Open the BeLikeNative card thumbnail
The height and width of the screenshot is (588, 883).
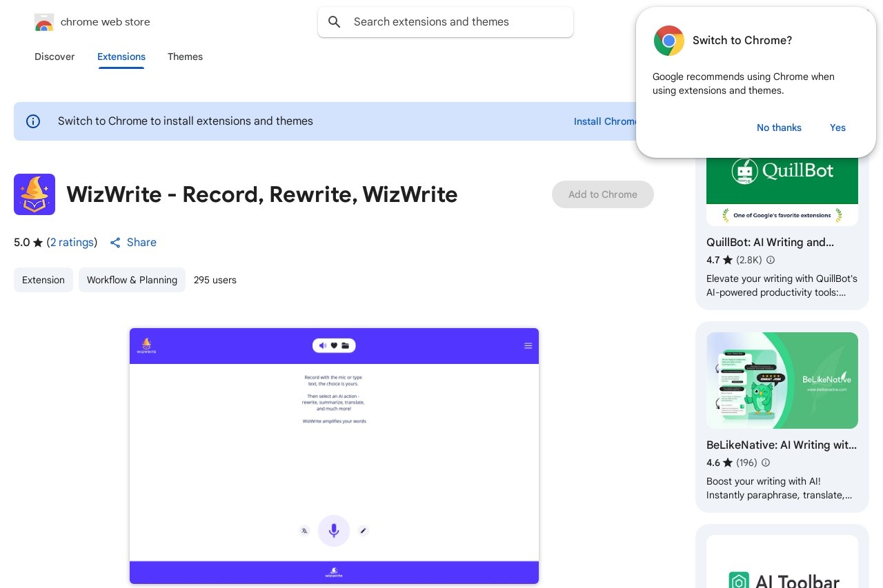coord(782,381)
